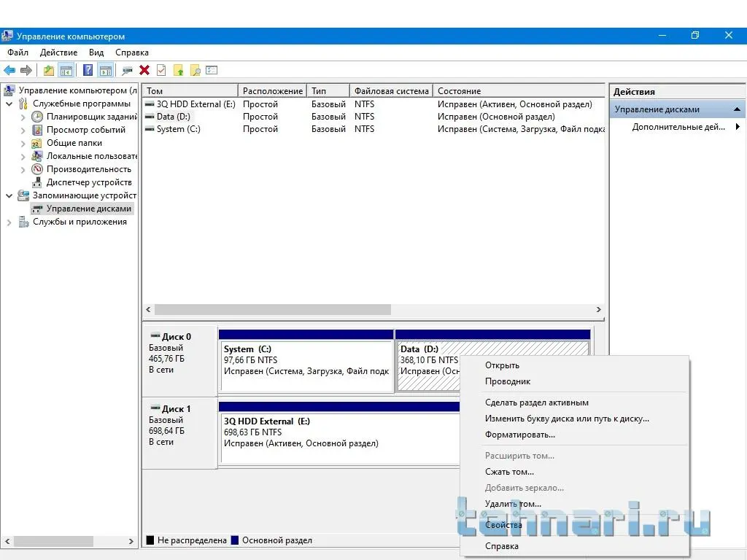Click the Файловая система column header
Image resolution: width=747 pixels, height=560 pixels.
[x=391, y=91]
